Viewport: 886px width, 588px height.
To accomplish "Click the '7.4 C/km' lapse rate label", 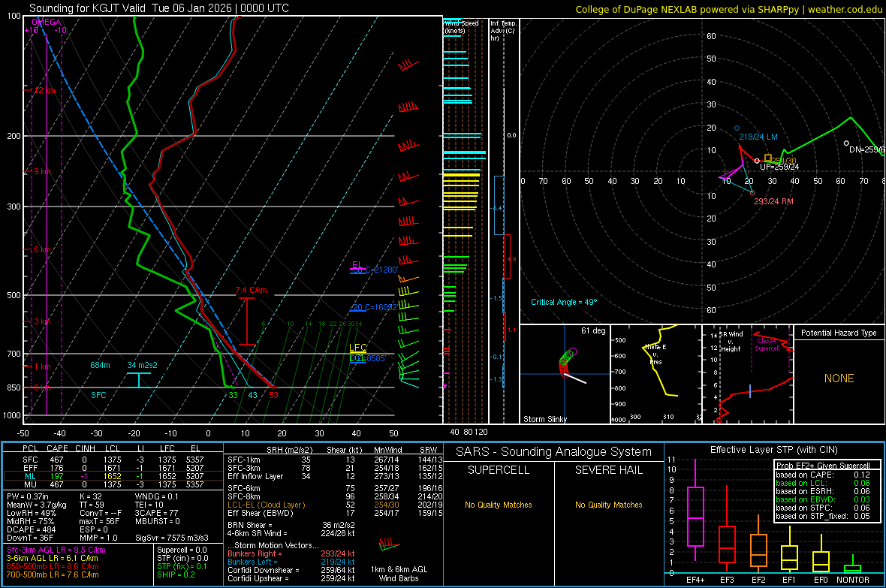I will [251, 290].
